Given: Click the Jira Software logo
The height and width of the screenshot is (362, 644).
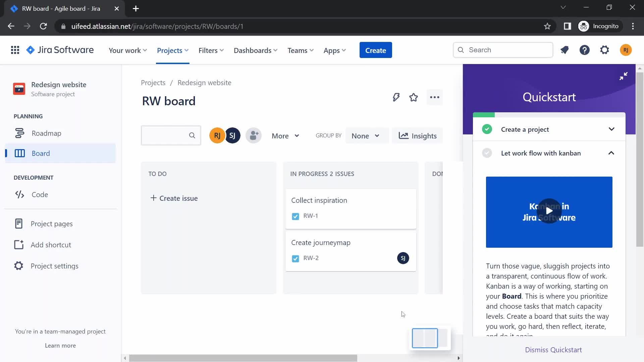Looking at the screenshot, I should (x=60, y=50).
